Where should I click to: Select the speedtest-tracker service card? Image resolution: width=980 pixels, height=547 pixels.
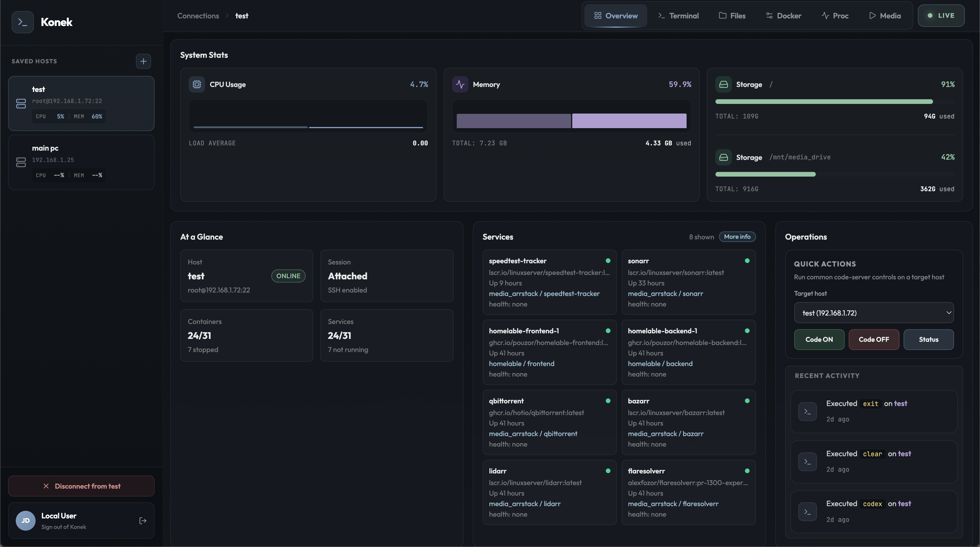[549, 282]
